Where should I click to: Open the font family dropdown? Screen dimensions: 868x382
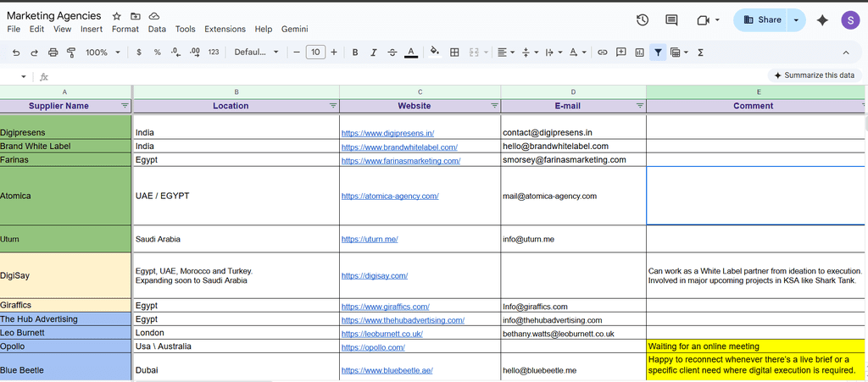tap(256, 53)
